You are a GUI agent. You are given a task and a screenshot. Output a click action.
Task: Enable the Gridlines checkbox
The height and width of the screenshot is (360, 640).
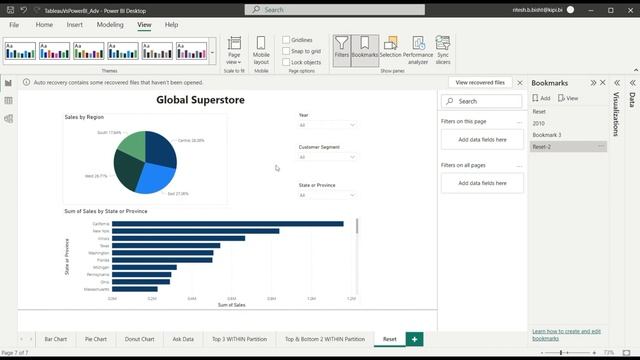pyautogui.click(x=286, y=40)
